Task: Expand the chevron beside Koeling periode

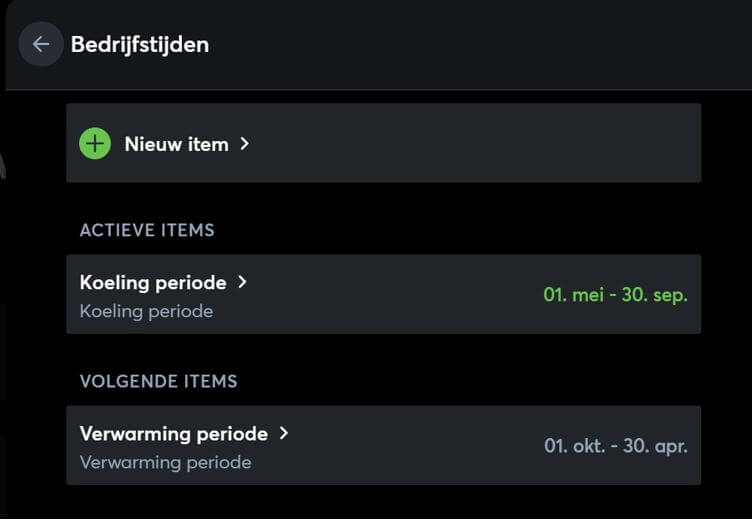Action: coord(242,282)
